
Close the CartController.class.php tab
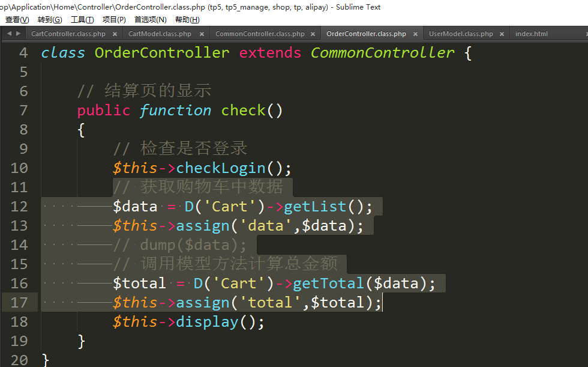115,34
